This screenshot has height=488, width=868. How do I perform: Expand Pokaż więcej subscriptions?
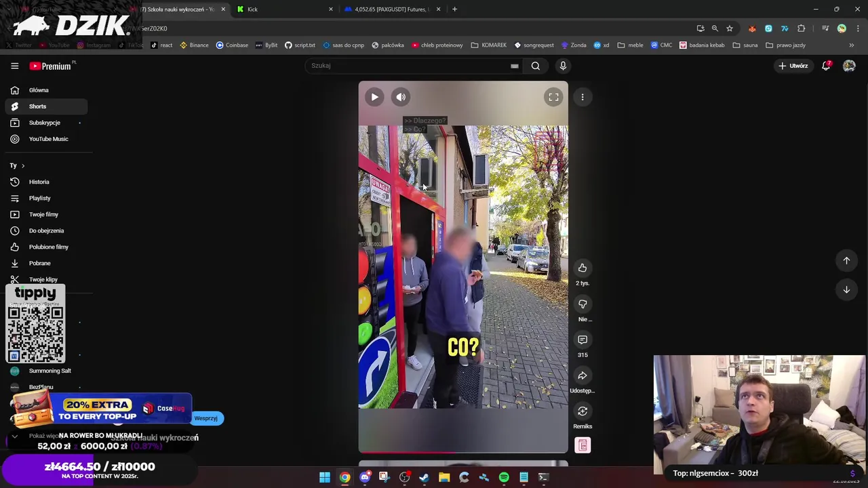(x=46, y=436)
